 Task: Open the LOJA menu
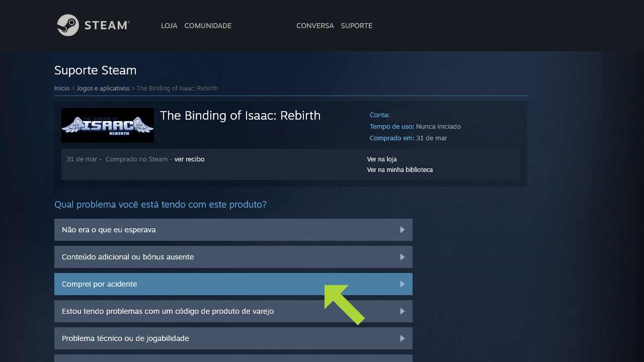169,26
